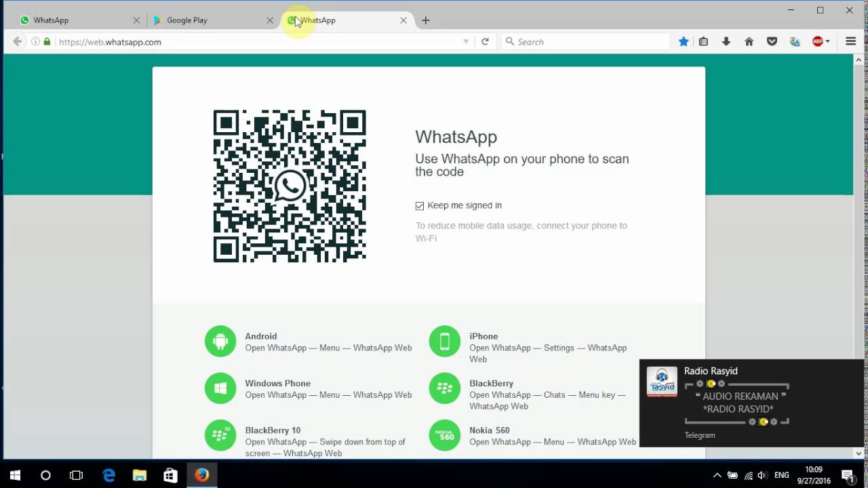The height and width of the screenshot is (488, 868).
Task: Go back with the back arrow
Action: (18, 42)
